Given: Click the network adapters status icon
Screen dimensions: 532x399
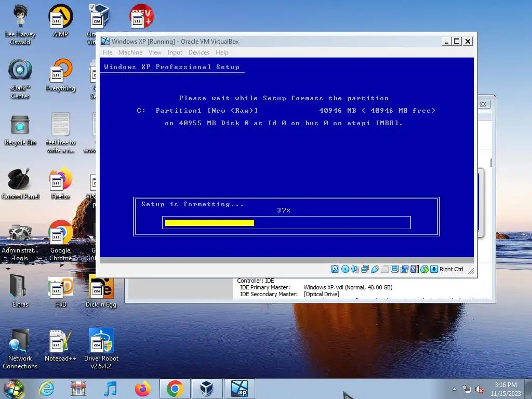Looking at the screenshot, I should pyautogui.click(x=365, y=269).
